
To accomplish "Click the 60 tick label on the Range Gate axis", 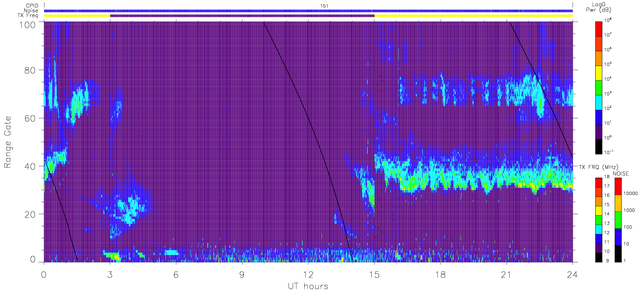I will coord(30,118).
